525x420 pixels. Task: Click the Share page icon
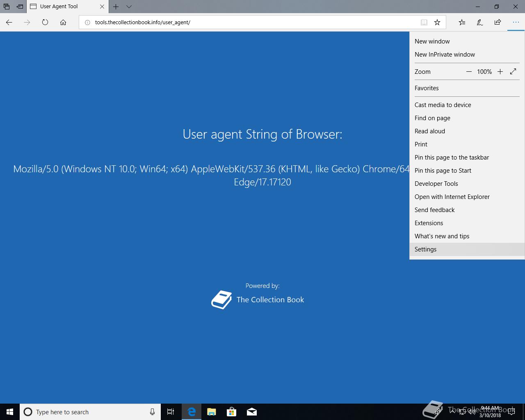pos(498,22)
